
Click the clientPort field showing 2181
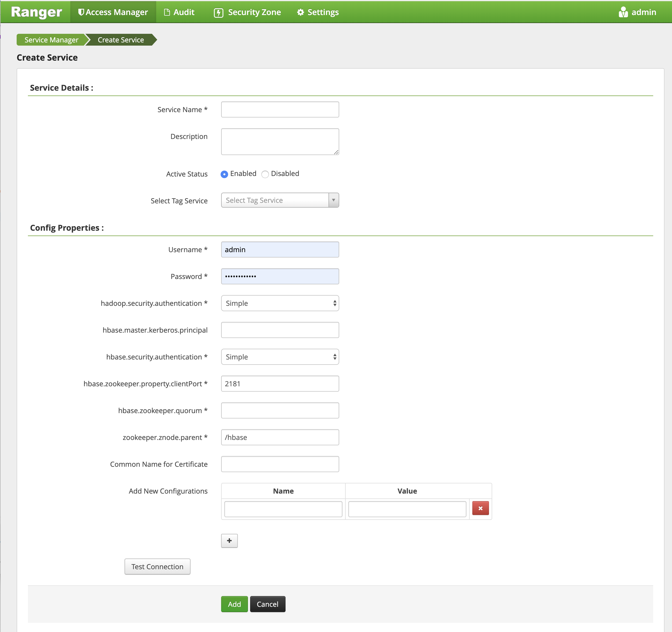[280, 384]
